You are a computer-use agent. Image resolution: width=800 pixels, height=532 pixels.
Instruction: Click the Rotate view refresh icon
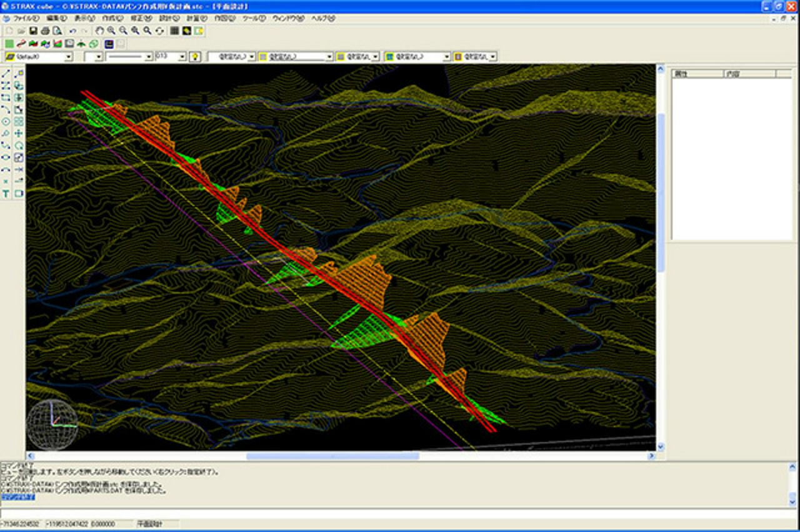pyautogui.click(x=160, y=31)
